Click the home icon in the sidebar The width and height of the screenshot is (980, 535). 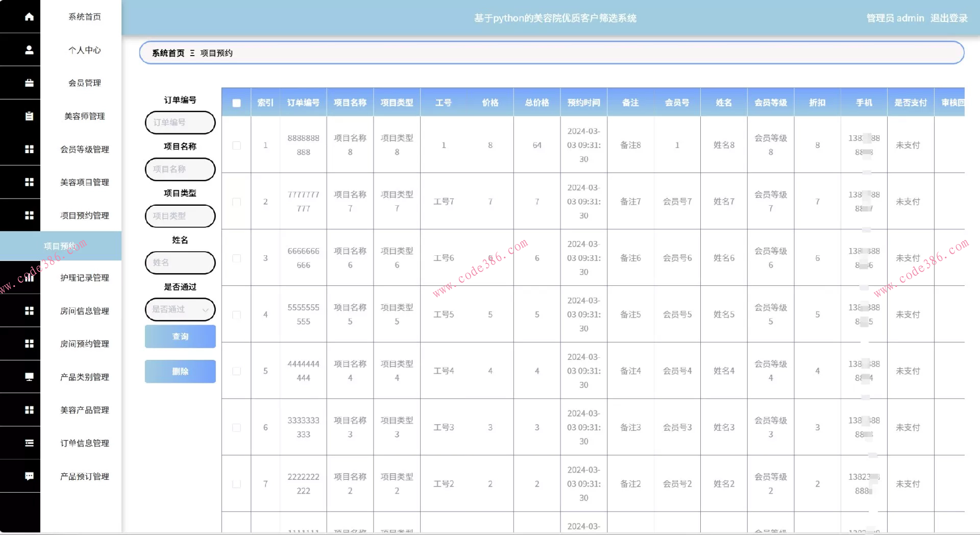[x=29, y=17]
